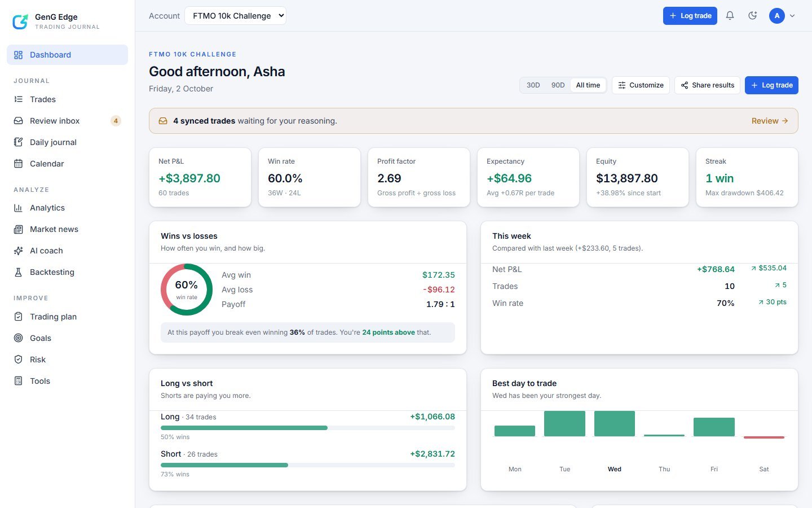Select the All time range
The image size is (812, 508).
pos(588,85)
